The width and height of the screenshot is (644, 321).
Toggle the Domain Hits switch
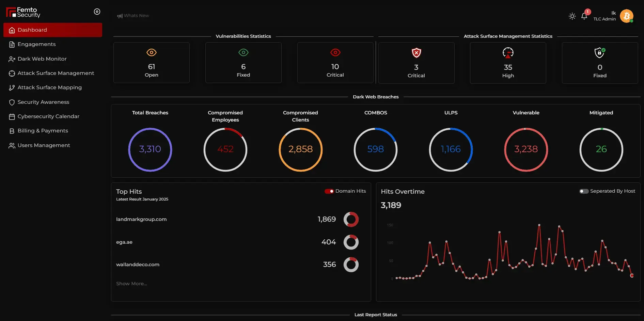click(x=329, y=191)
